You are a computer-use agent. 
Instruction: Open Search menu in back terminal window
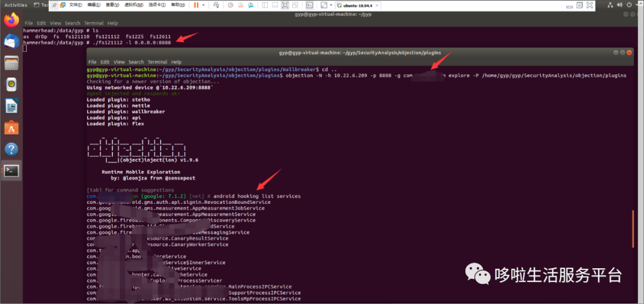[72, 23]
